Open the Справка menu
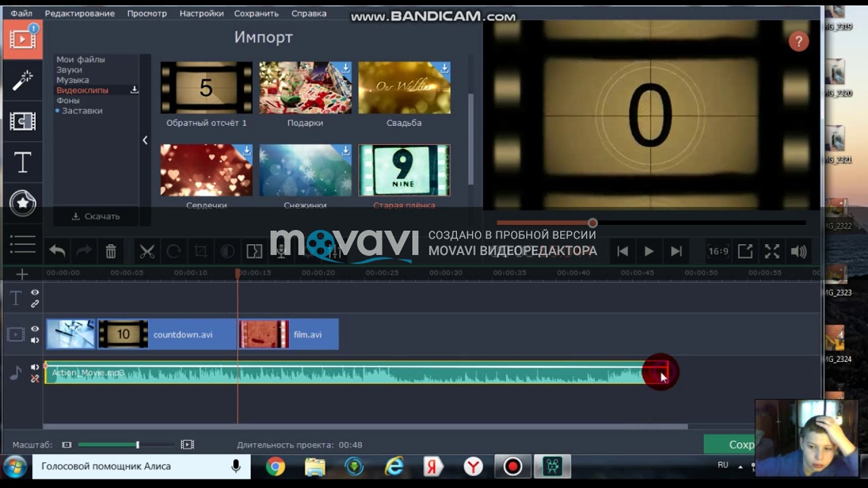868x488 pixels. click(309, 14)
